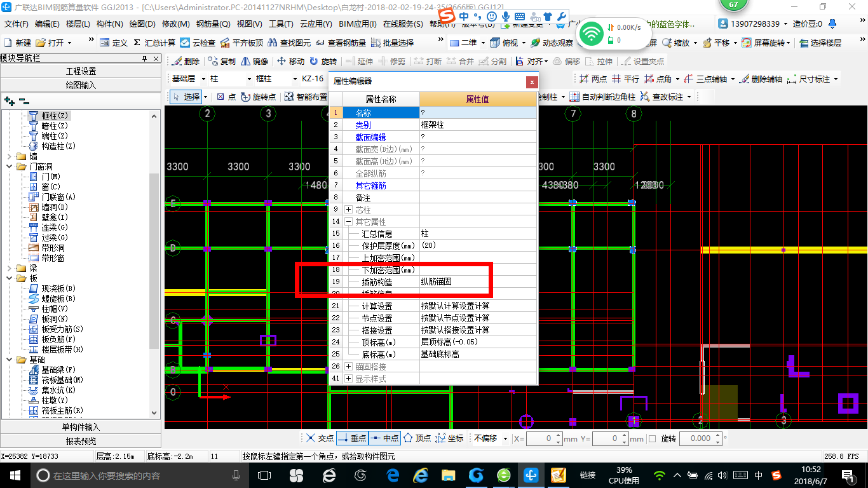Check the 旋转 rotation checkbox
The image size is (868, 488).
(x=652, y=438)
